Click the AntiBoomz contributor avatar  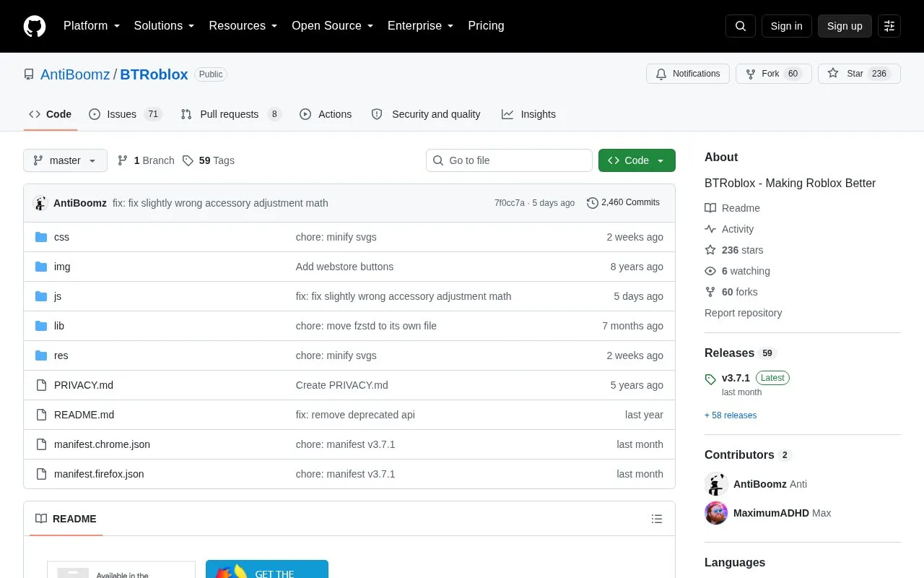click(x=716, y=484)
